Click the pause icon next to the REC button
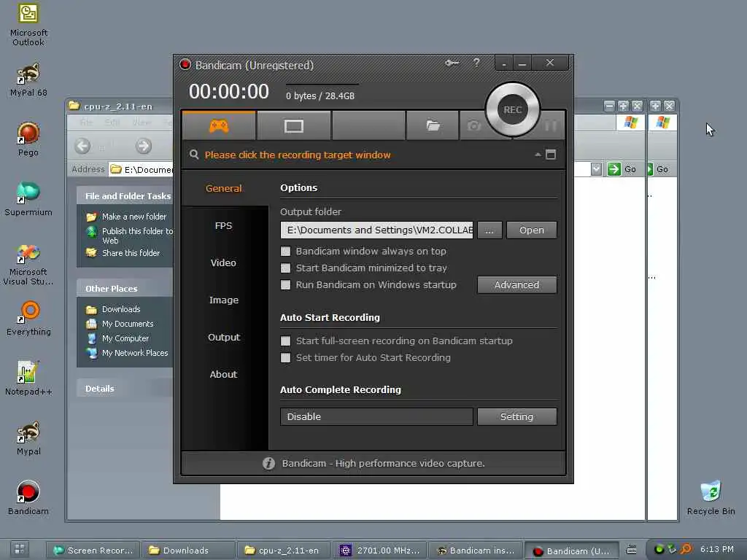 (550, 125)
